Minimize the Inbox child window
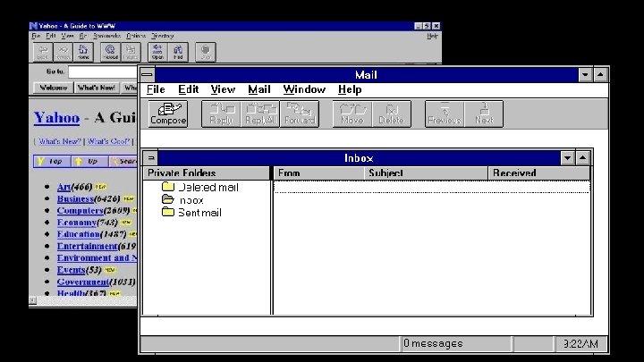Screen dimensions: 644x362 (567, 158)
